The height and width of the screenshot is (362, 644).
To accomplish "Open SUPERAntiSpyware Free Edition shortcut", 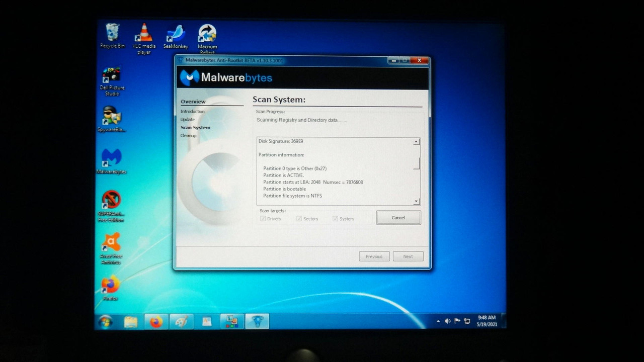I will pos(111,206).
